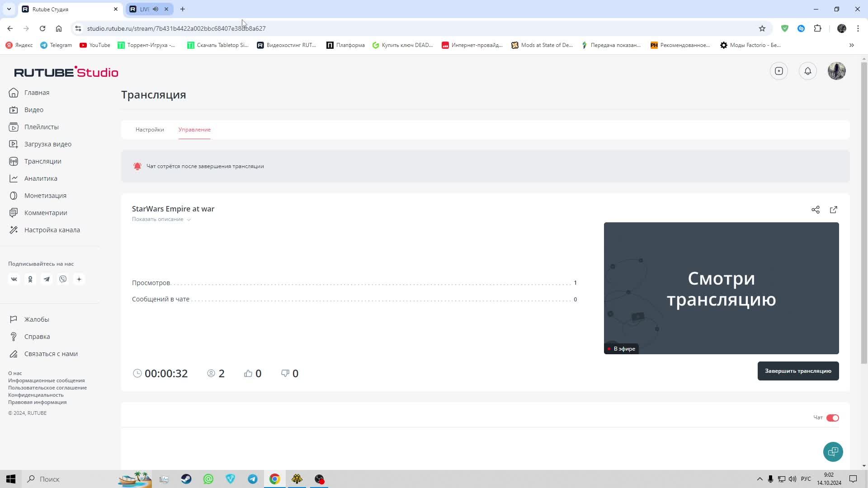Open the Пользовательское соглашение link
Screen dimensions: 868x488
[47, 388]
